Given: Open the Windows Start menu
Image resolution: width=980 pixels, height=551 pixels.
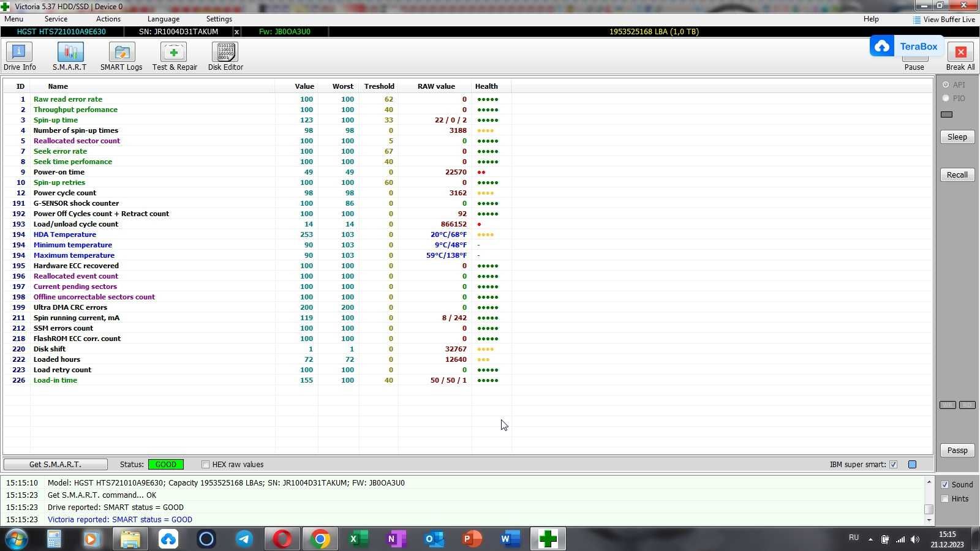Looking at the screenshot, I should [x=17, y=539].
